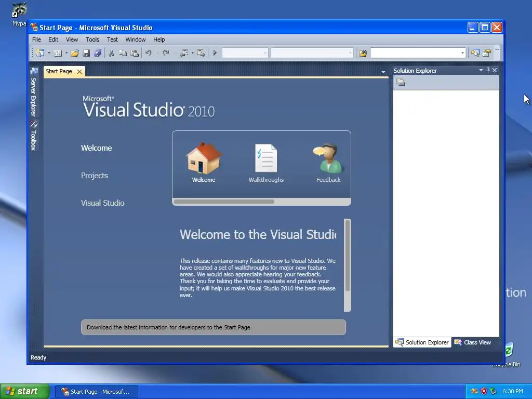
Task: Click the Start Debugging play icon
Action: 215,53
